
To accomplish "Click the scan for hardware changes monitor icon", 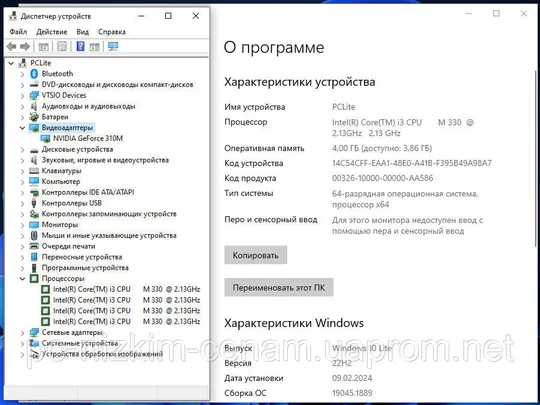I will click(113, 46).
